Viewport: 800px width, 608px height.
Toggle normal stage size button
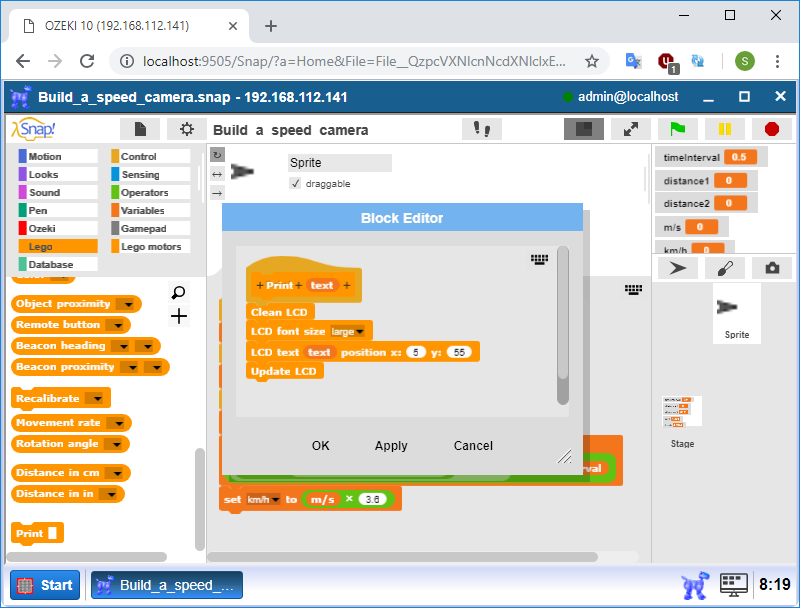[584, 129]
